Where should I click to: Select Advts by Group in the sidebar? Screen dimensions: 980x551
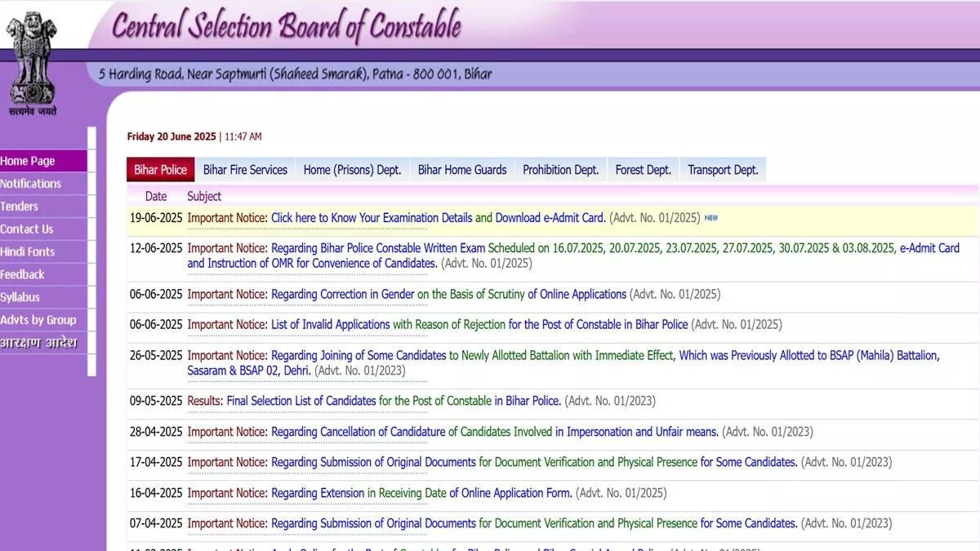pyautogui.click(x=43, y=320)
